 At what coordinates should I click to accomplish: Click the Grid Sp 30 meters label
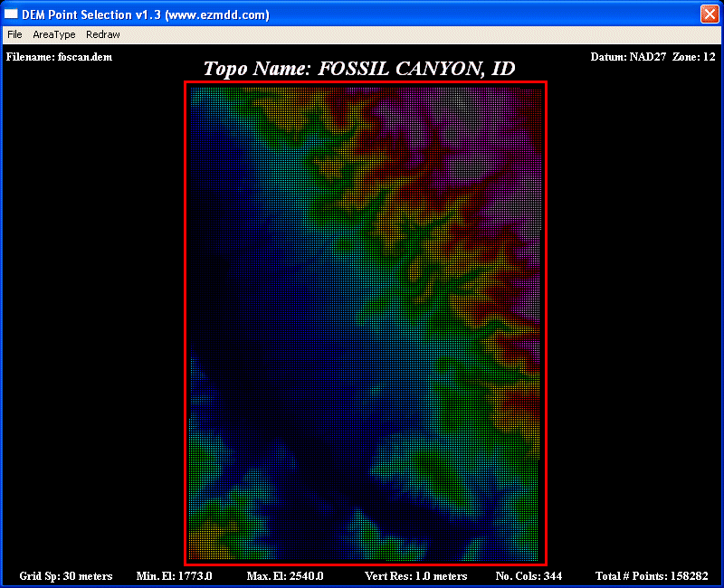66,576
